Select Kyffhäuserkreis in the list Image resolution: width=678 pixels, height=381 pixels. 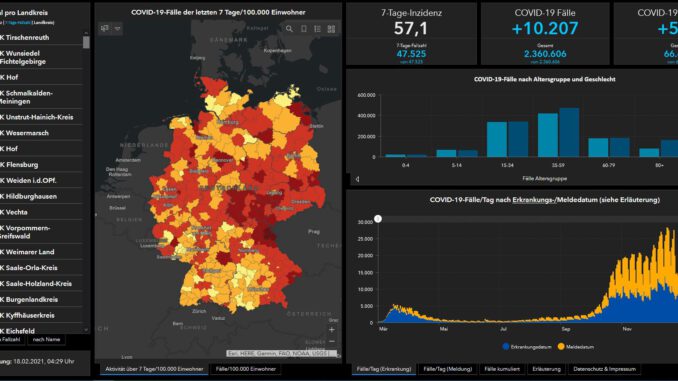[x=41, y=315]
